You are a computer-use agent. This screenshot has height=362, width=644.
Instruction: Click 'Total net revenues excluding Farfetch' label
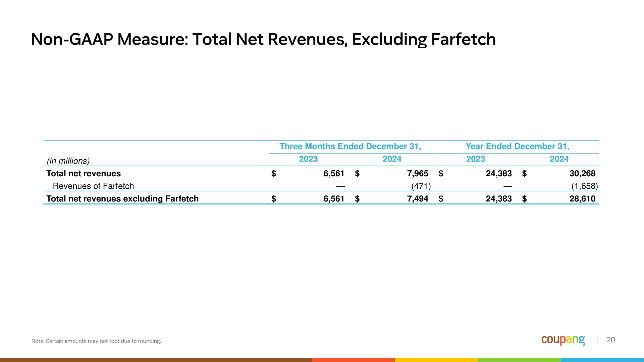[x=122, y=199]
